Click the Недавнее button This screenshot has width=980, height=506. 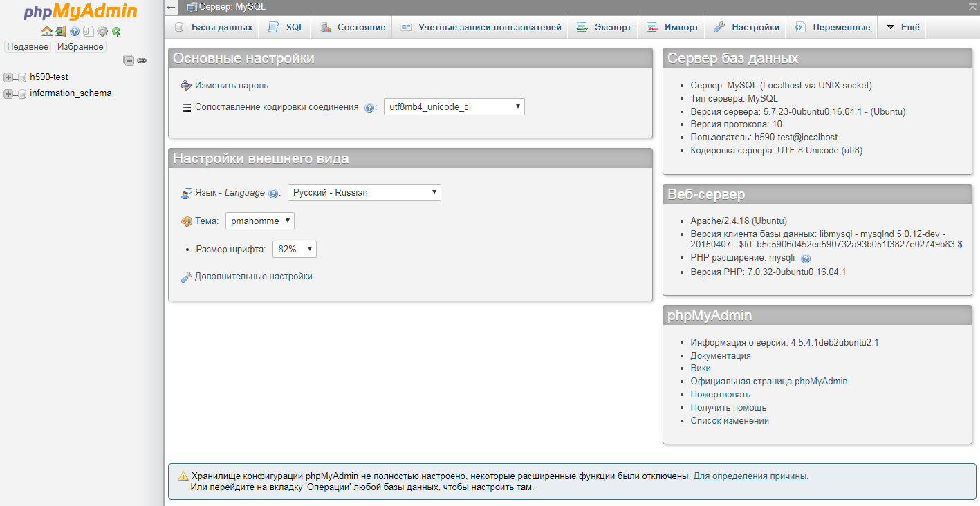coord(28,47)
